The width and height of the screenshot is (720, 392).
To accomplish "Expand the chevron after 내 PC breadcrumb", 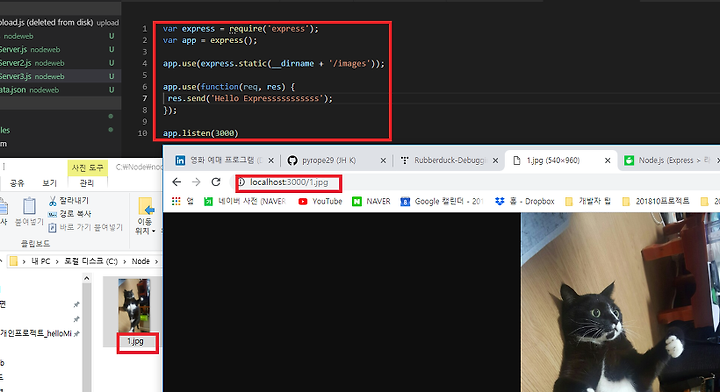I will click(x=57, y=261).
